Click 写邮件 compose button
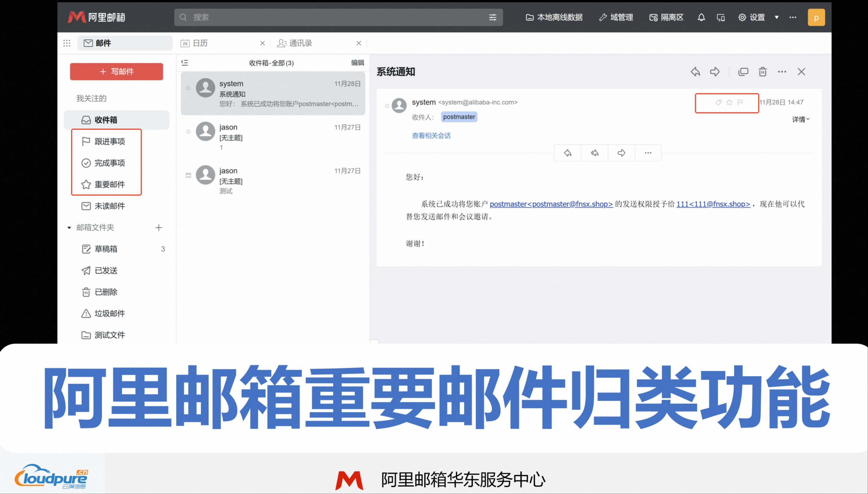 (x=116, y=72)
